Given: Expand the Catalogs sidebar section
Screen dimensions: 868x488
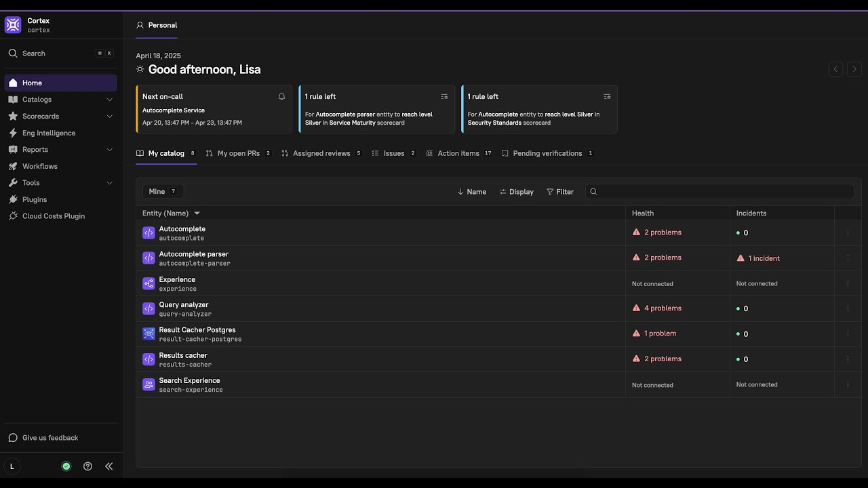Looking at the screenshot, I should pyautogui.click(x=109, y=100).
